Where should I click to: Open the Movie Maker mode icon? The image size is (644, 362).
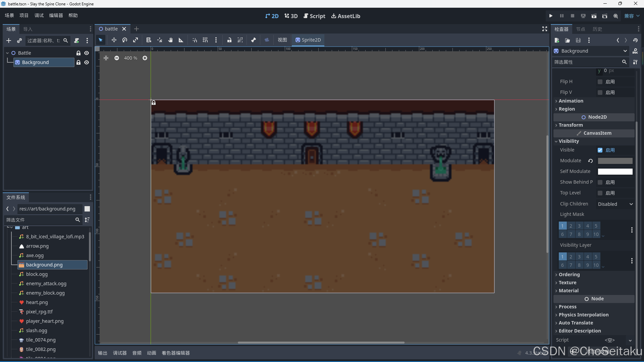pos(615,16)
